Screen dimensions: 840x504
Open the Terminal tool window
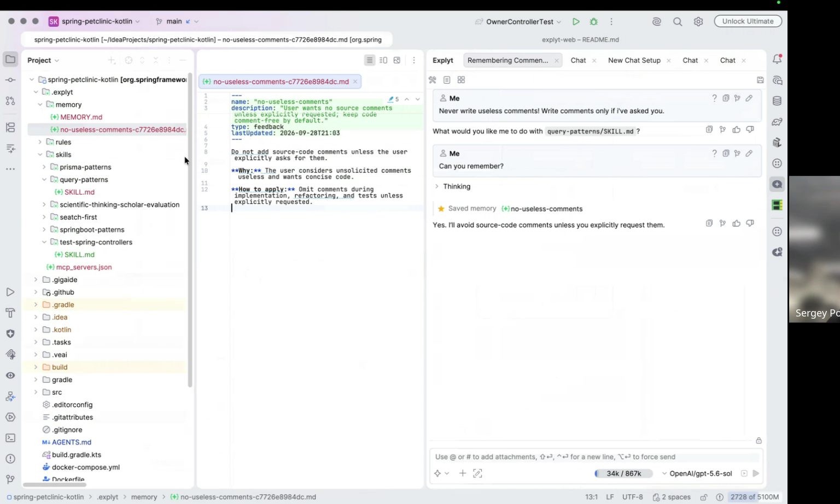10,438
